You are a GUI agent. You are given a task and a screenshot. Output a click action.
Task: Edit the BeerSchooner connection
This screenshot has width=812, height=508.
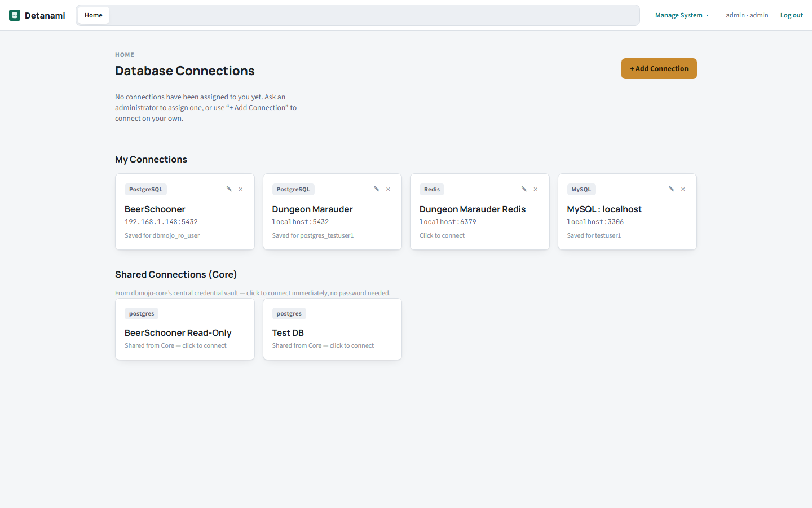[x=229, y=189]
